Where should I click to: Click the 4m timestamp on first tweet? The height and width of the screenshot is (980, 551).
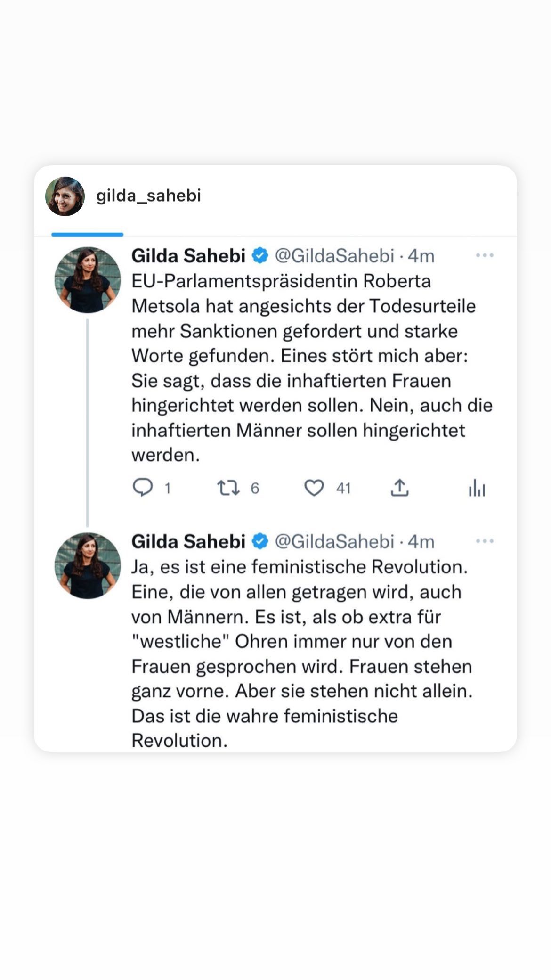coord(421,256)
